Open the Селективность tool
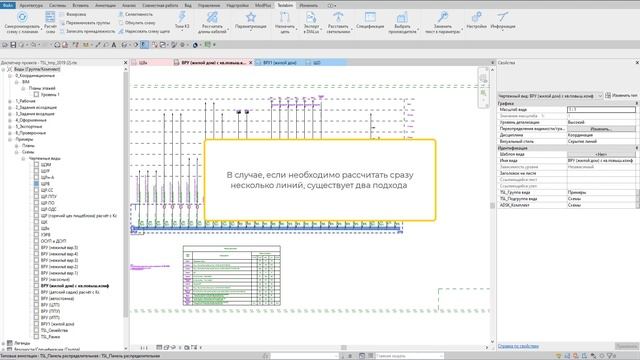 tap(136, 14)
